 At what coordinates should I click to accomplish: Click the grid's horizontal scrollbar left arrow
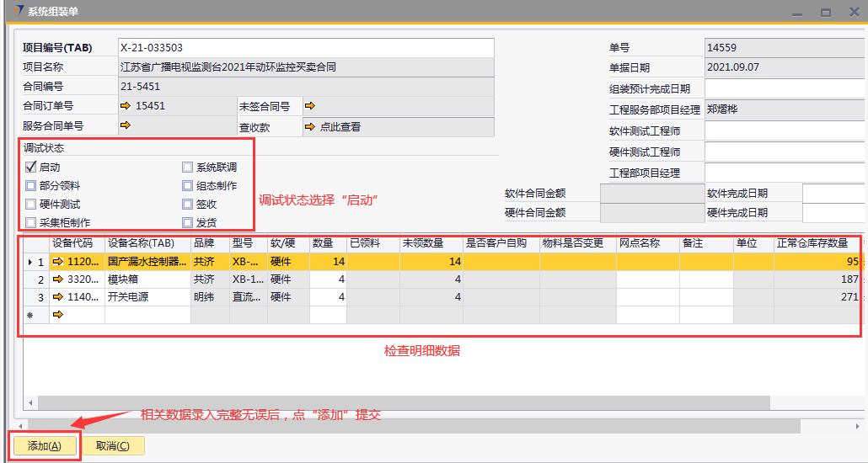[x=32, y=403]
